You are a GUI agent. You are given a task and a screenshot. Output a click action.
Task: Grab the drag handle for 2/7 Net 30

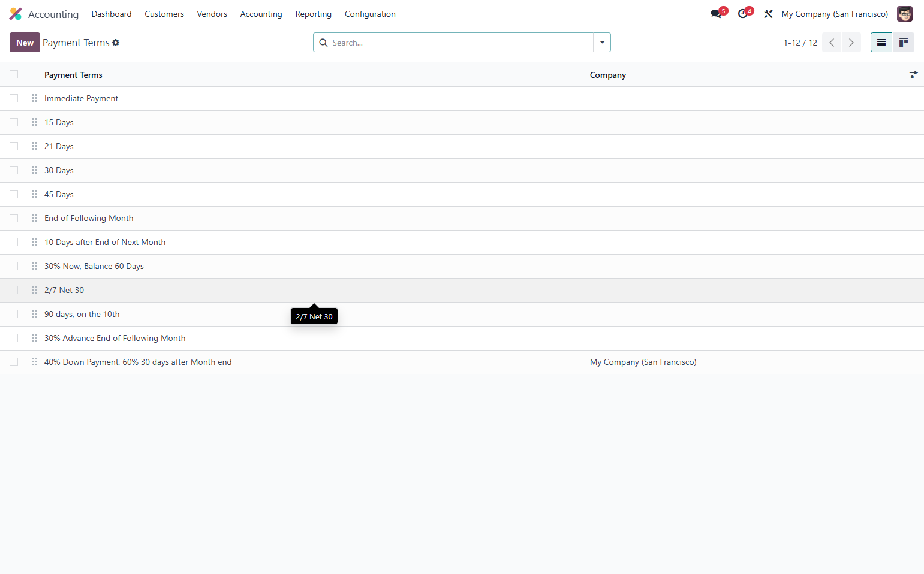click(x=34, y=290)
